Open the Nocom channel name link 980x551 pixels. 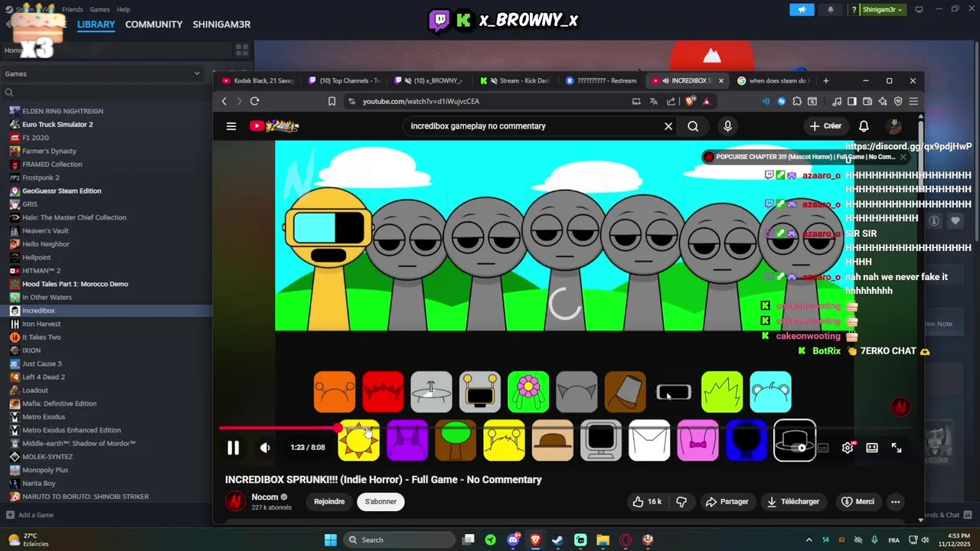pyautogui.click(x=265, y=497)
